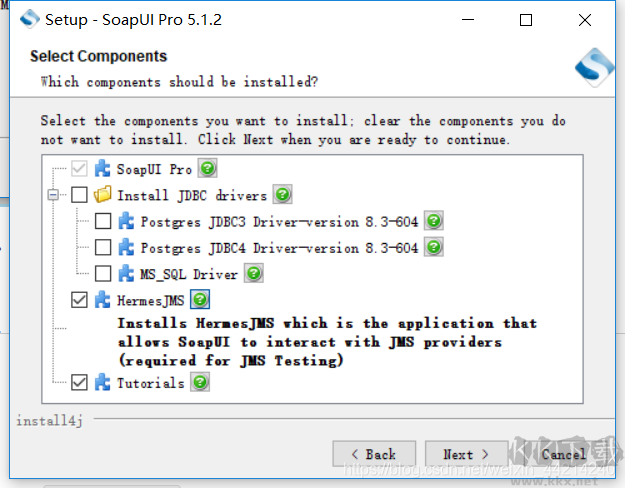Screen dimensions: 625x488
Task: Check the Postgres JDBC4 Driver option
Action: [x=103, y=247]
